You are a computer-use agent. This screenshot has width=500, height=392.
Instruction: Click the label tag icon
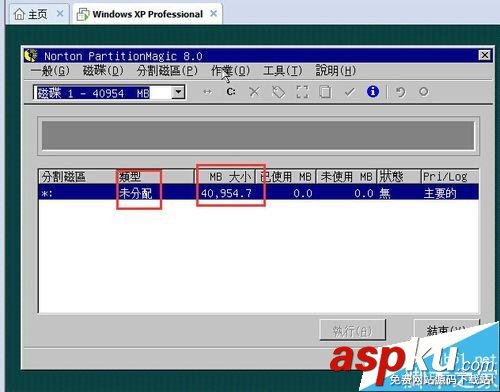click(279, 92)
